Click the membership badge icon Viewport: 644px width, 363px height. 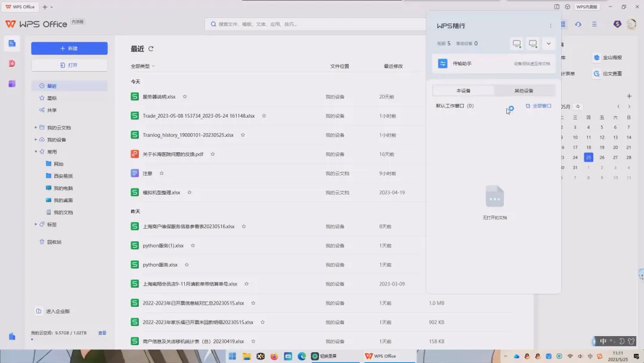tap(617, 24)
